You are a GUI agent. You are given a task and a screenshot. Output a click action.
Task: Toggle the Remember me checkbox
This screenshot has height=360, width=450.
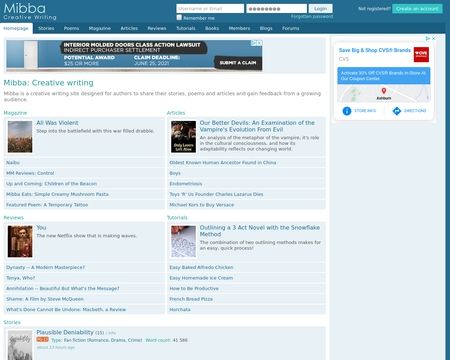click(179, 18)
